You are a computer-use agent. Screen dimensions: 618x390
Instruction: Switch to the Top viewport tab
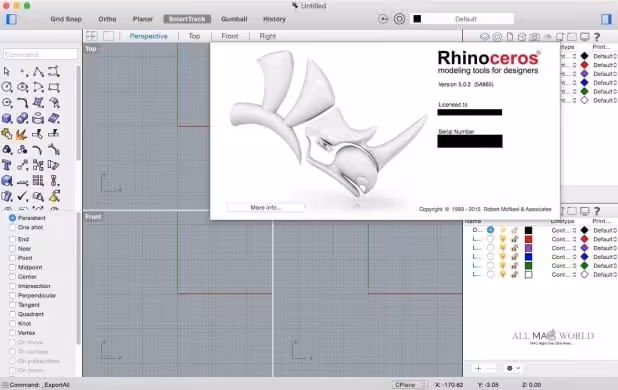click(x=194, y=36)
